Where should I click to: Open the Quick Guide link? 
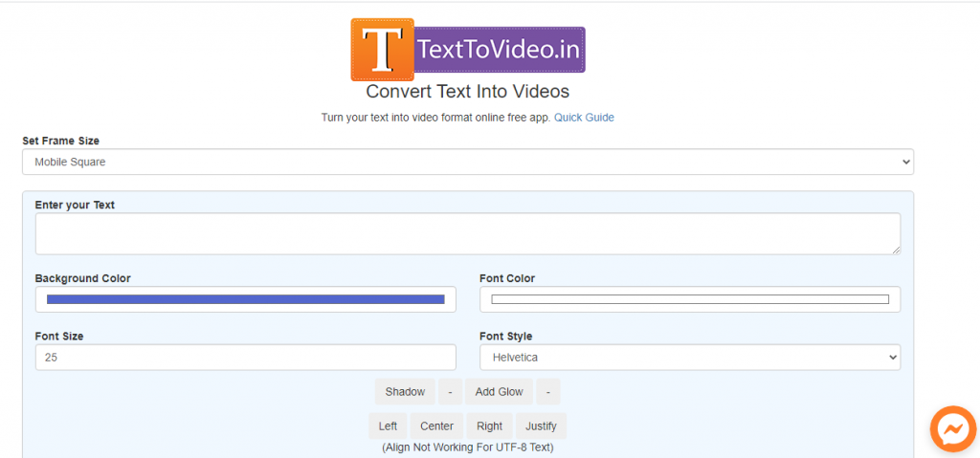(x=584, y=118)
